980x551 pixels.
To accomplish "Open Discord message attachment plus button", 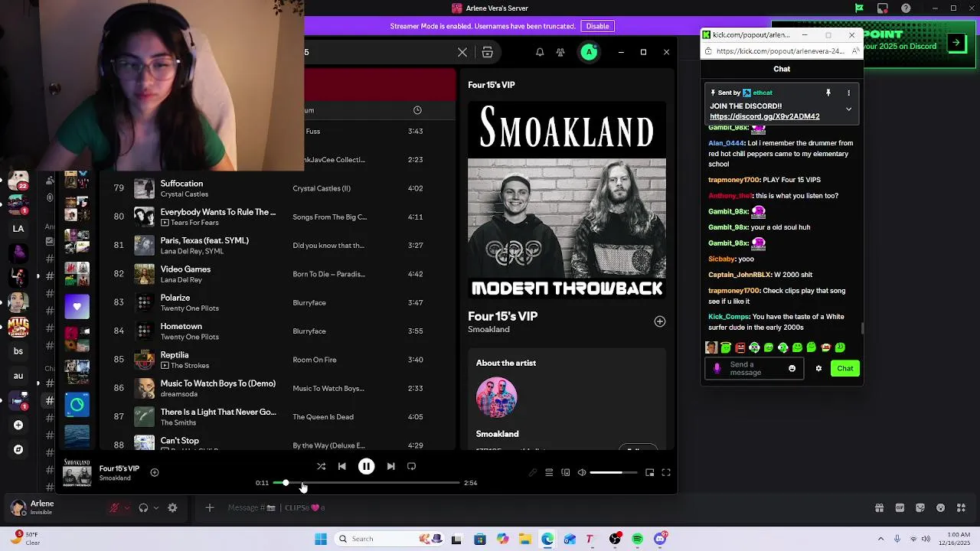I will coord(209,507).
